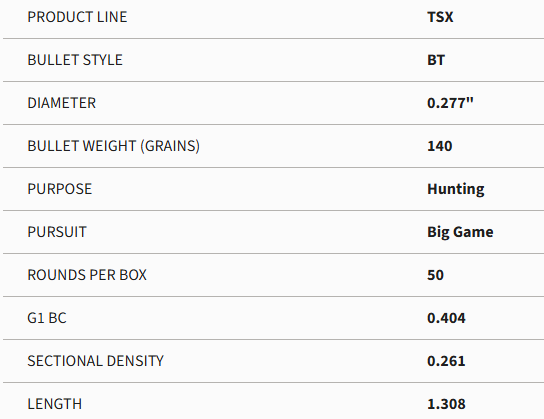Click the SECTIONAL DENSITY label
The width and height of the screenshot is (544, 419).
click(x=95, y=361)
